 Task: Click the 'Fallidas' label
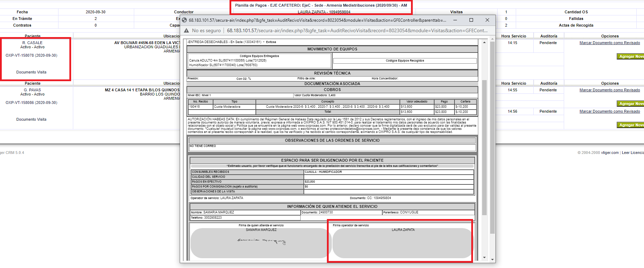pyautogui.click(x=576, y=19)
